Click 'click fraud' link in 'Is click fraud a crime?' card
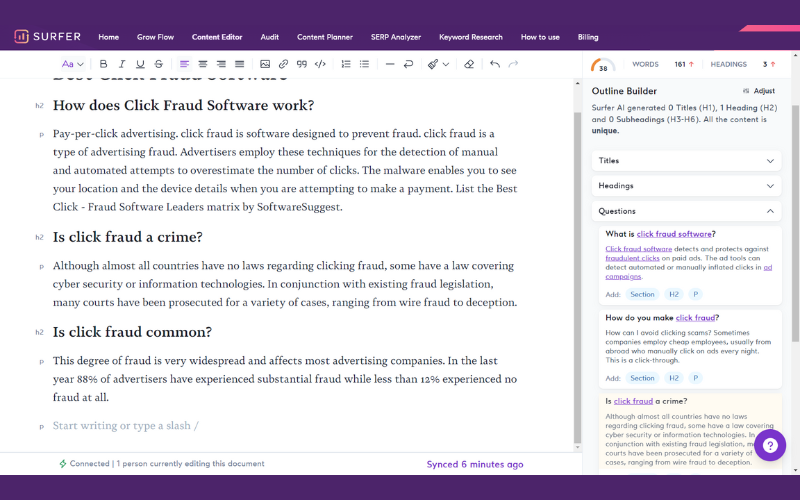 [x=633, y=402]
